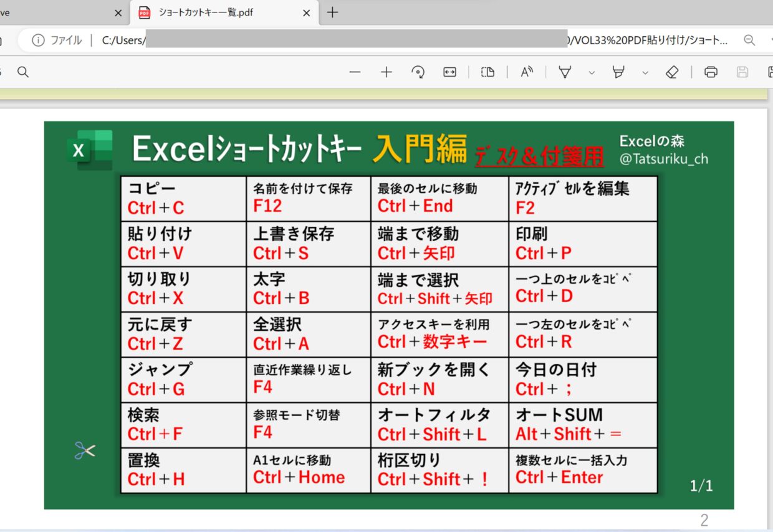This screenshot has width=773, height=532.
Task: Click the 上書き保存 Ctrl+S cell
Action: click(309, 244)
